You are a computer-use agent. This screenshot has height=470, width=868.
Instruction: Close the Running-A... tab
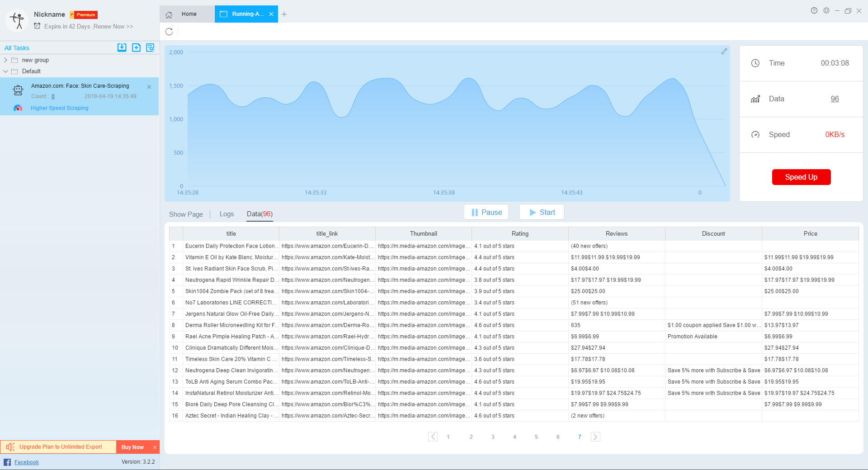click(271, 14)
